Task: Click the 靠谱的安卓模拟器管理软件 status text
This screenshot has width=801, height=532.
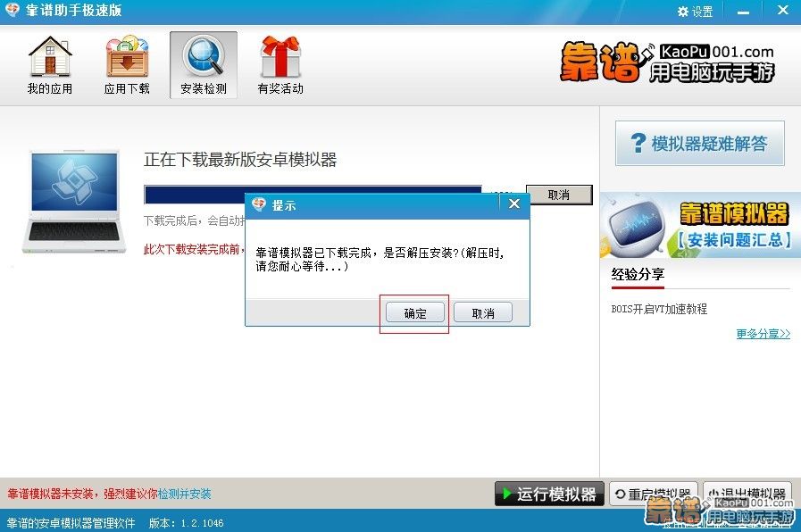Action: coord(71,523)
